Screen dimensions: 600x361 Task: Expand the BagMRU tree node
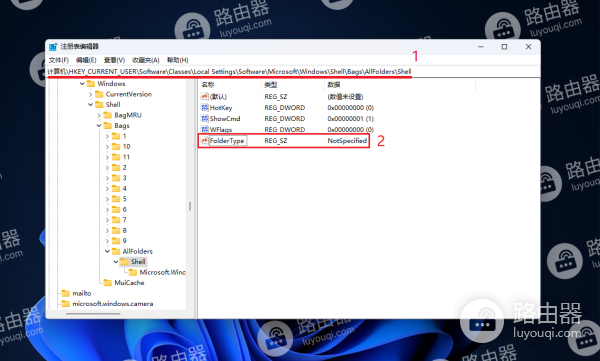(99, 115)
